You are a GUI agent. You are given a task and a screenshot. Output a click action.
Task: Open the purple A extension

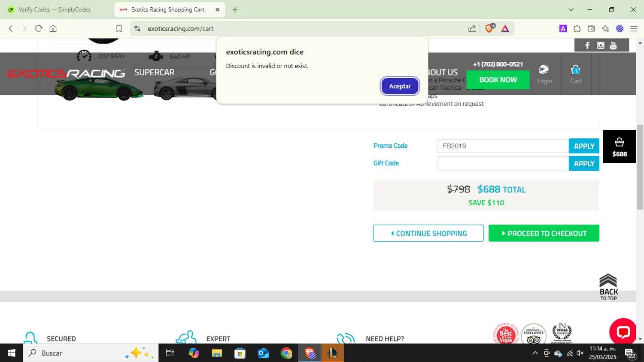coord(563,29)
